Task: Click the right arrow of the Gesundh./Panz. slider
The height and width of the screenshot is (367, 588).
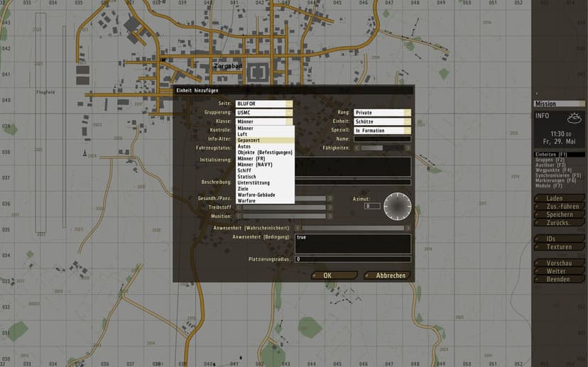Action: tap(330, 198)
